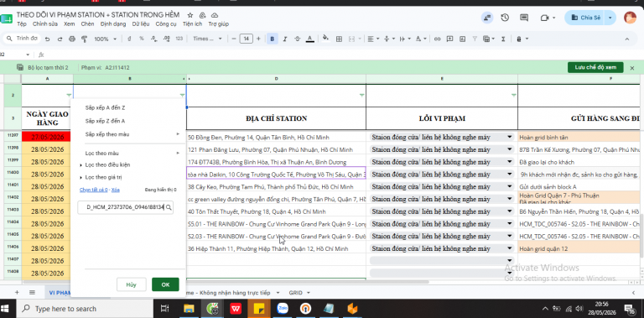Insert a link
644x318 pixels.
pos(438,39)
